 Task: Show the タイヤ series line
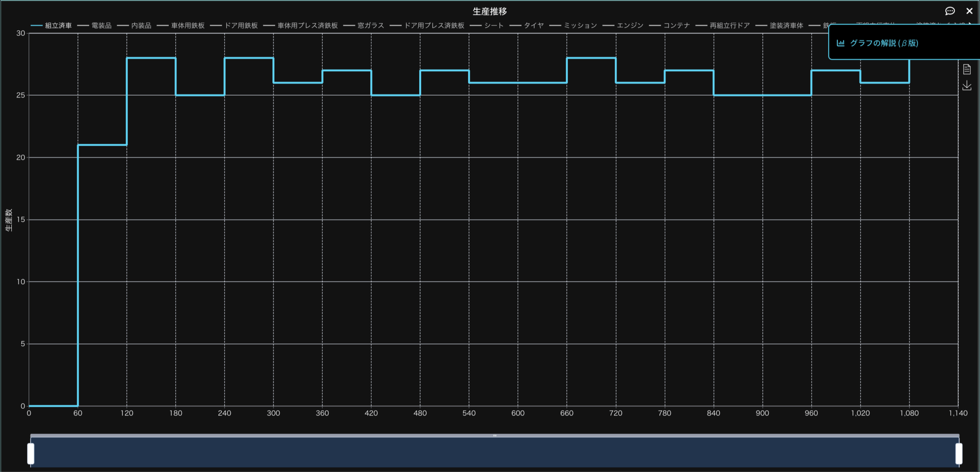(x=533, y=26)
